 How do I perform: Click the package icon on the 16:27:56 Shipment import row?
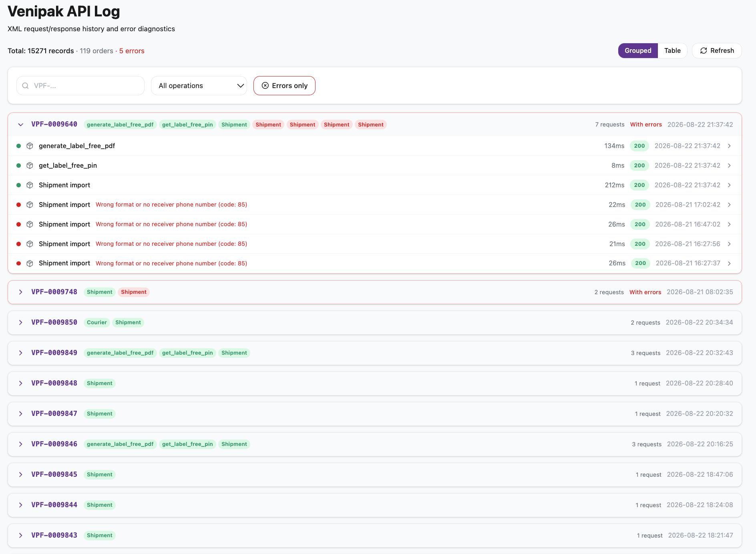click(30, 244)
